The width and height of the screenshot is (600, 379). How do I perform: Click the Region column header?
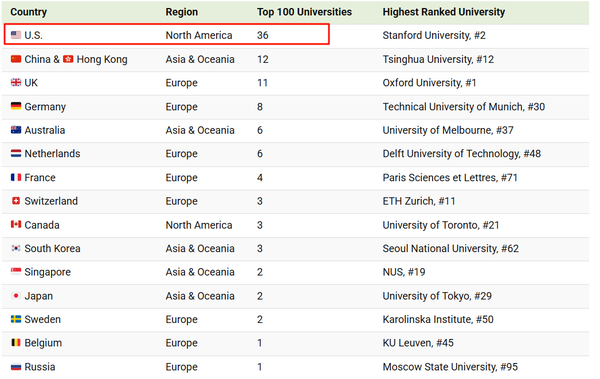[x=182, y=12]
